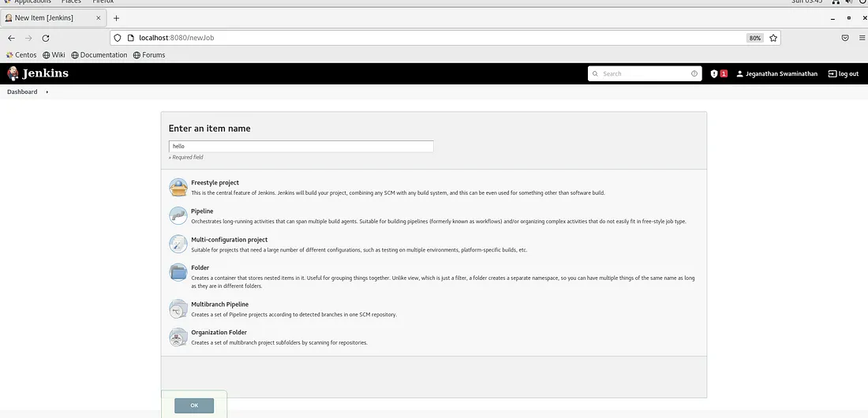This screenshot has height=418, width=868.
Task: Click the Freestyle project description text
Action: (x=398, y=193)
